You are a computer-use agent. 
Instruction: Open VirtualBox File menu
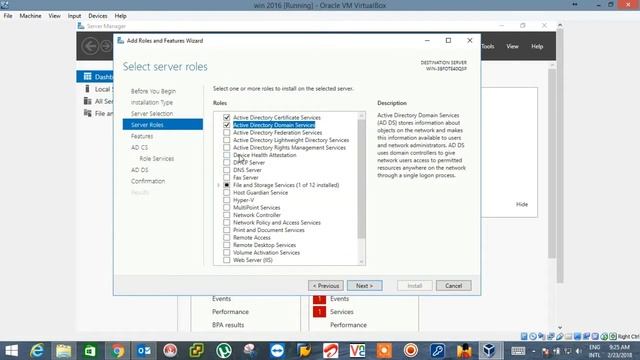click(x=8, y=16)
